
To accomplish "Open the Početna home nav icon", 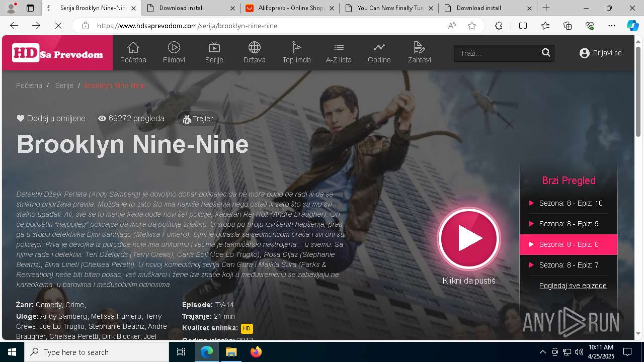I will click(133, 53).
